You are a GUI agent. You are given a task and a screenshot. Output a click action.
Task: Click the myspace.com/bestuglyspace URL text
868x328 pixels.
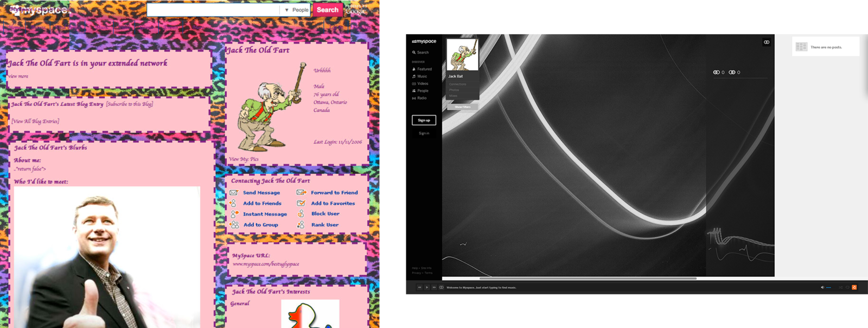pyautogui.click(x=266, y=264)
